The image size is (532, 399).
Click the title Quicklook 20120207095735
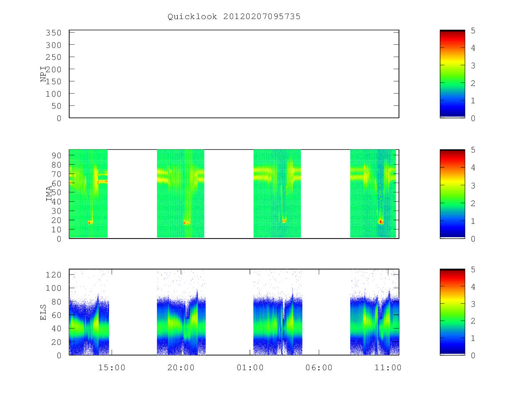tap(234, 17)
